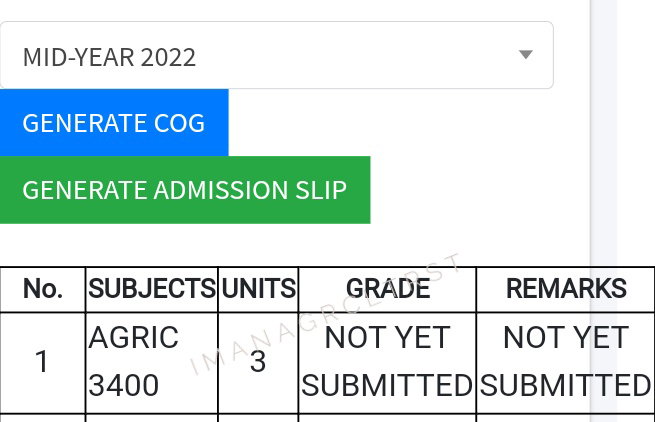Viewport: 655px width, 422px height.
Task: Click NOT YET SUBMITTED in Remarks column
Action: coord(566,361)
